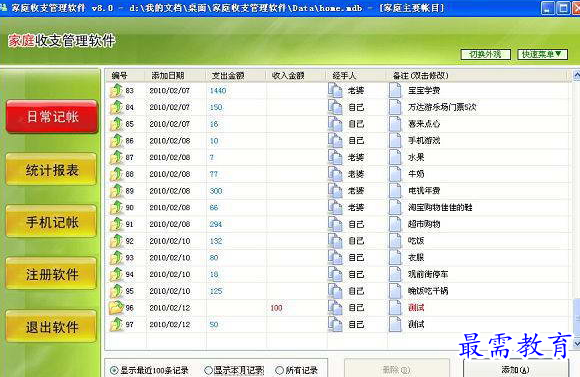Screen dimensions: 580x377
Task: Select note text 衣服 in row 93
Action: [416, 257]
